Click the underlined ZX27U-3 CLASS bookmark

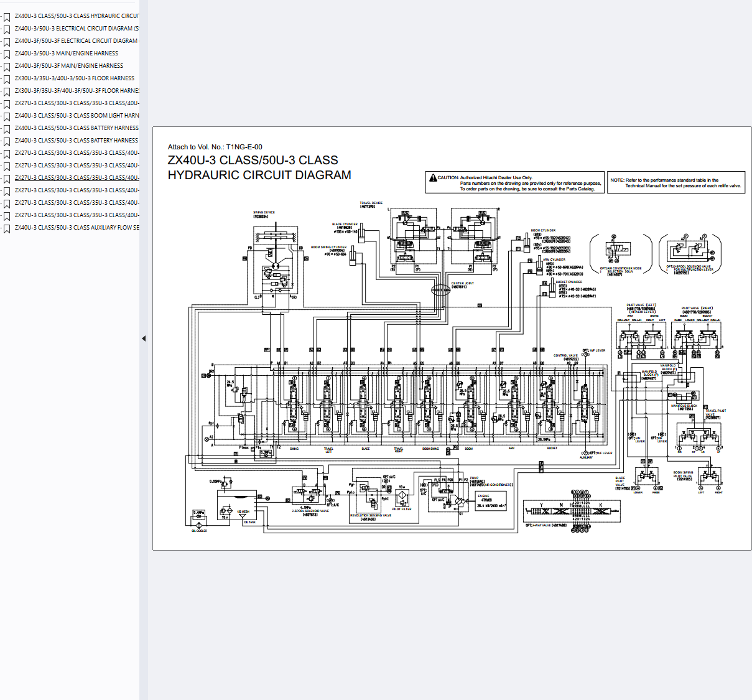pos(77,178)
